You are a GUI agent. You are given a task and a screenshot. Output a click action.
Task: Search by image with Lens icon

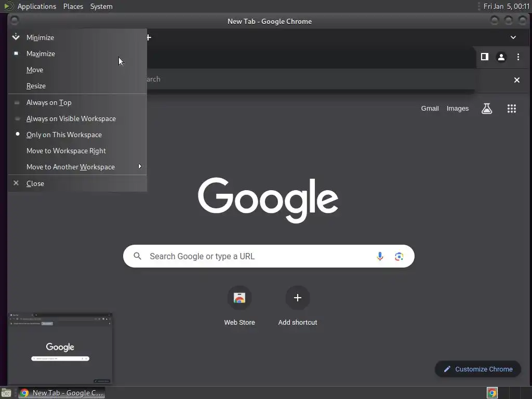pyautogui.click(x=399, y=257)
